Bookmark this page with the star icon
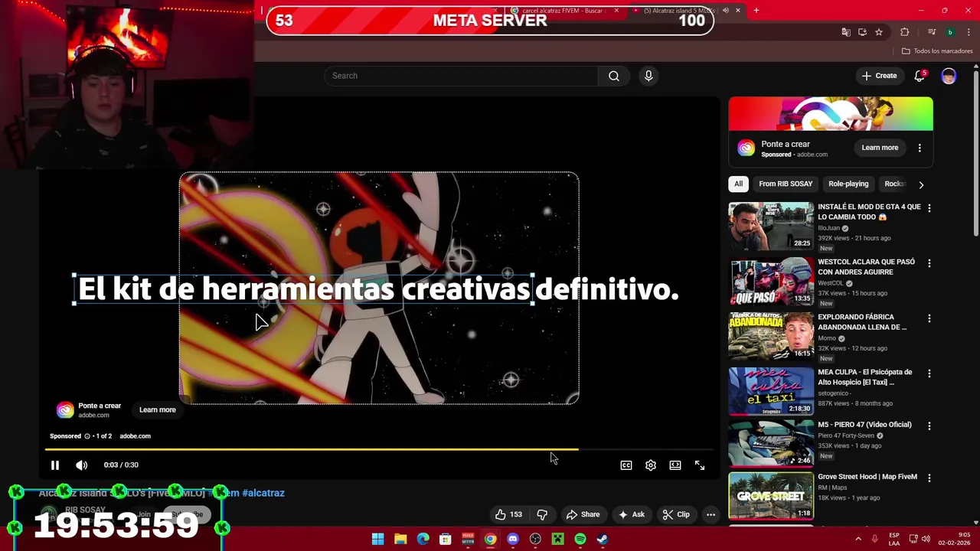Viewport: 980px width, 551px height. click(x=879, y=32)
